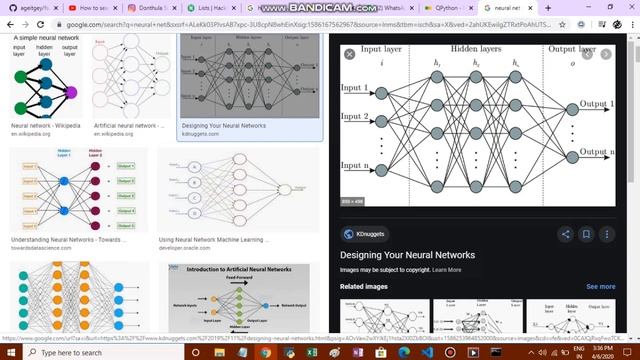Open the Bandicam recorder taskbar icon
This screenshot has height=360, width=640.
click(450, 352)
